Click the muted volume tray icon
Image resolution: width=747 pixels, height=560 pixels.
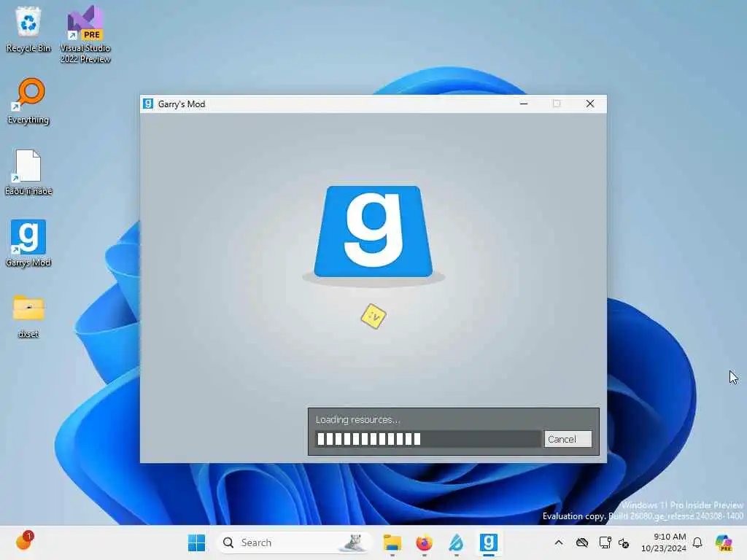coord(624,542)
